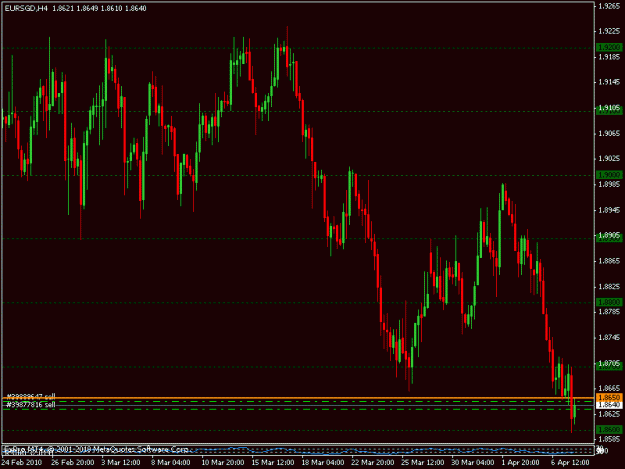Click the 15 Mar 12:00 time label
This screenshot has height=469, width=625.
click(273, 462)
